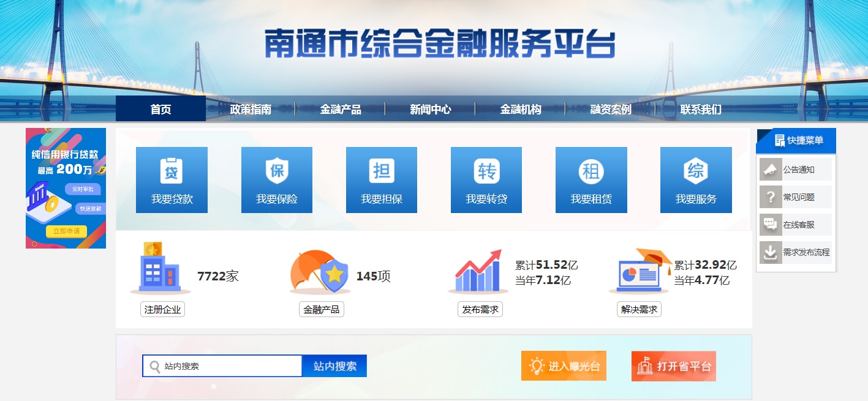
Task: Click the 进入曝光台 orange button
Action: pos(564,366)
